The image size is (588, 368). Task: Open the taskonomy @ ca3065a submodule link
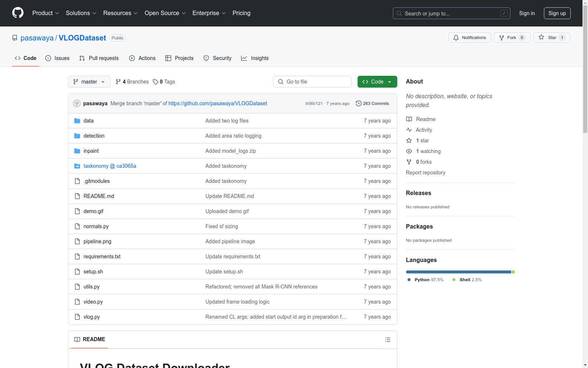click(x=110, y=166)
